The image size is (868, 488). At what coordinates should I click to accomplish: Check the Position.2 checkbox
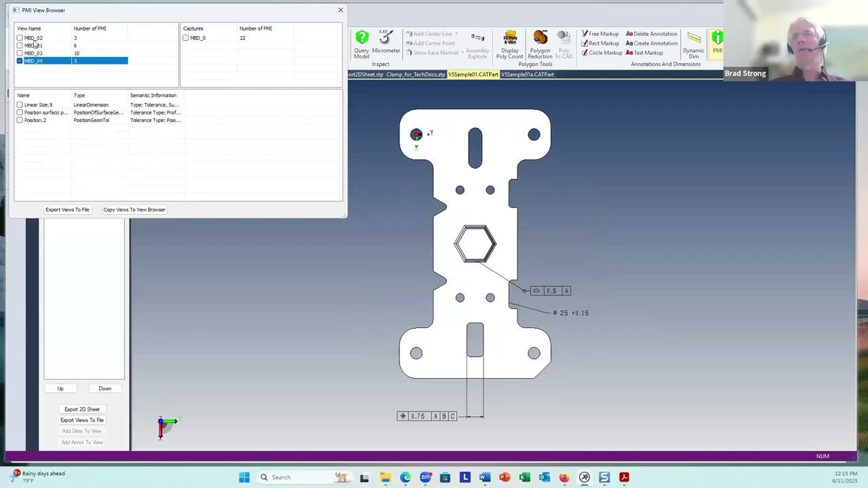pos(20,120)
